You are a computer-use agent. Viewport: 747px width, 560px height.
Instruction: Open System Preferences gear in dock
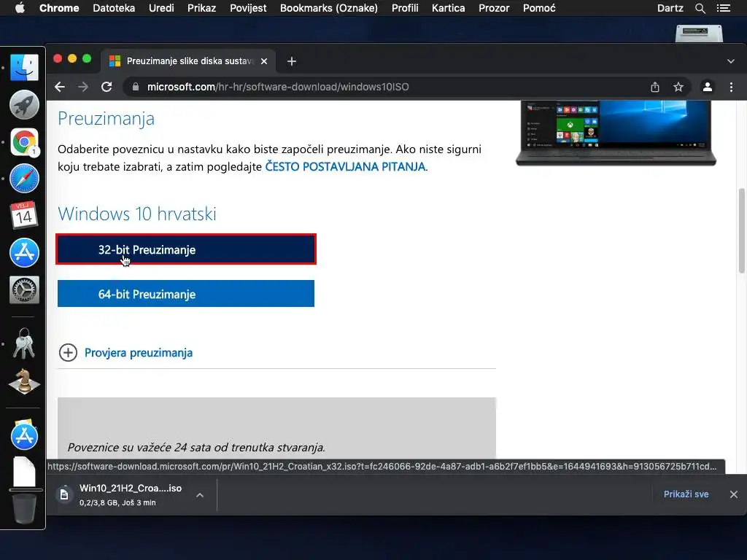pyautogui.click(x=24, y=289)
